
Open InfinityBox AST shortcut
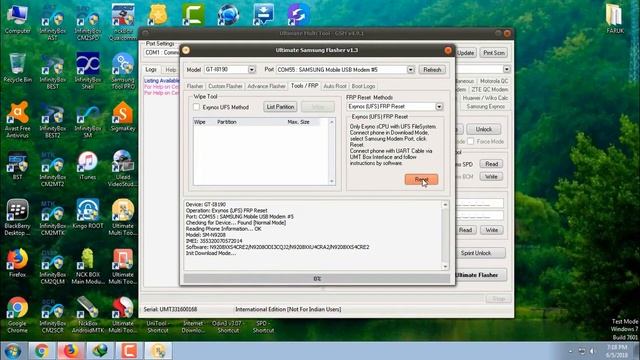pos(53,22)
